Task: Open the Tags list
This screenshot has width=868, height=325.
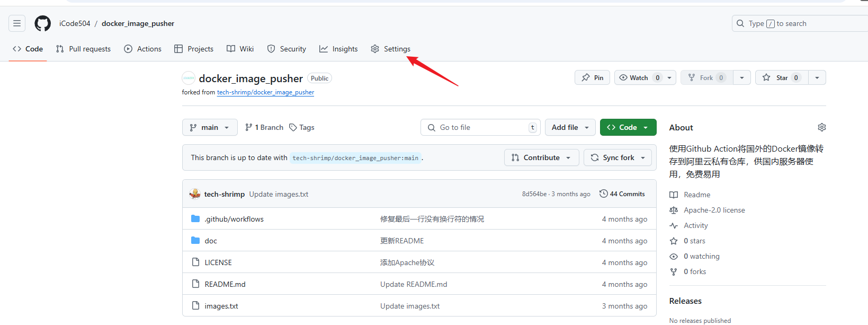Action: click(302, 127)
